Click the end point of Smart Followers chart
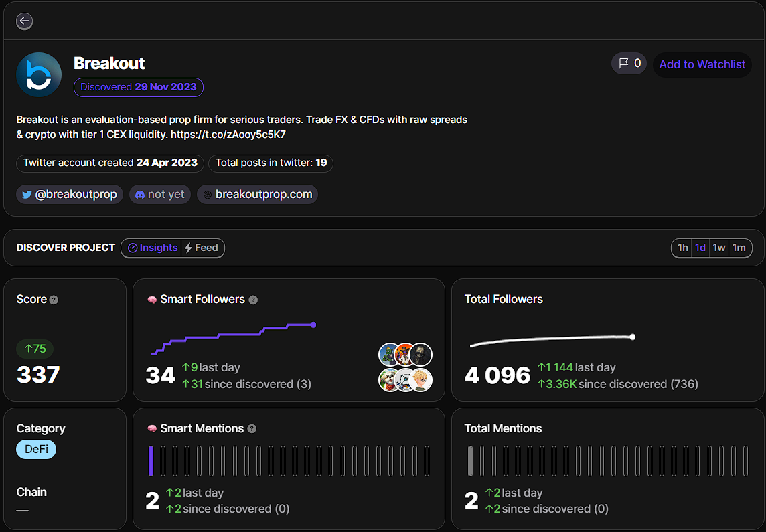 [313, 325]
